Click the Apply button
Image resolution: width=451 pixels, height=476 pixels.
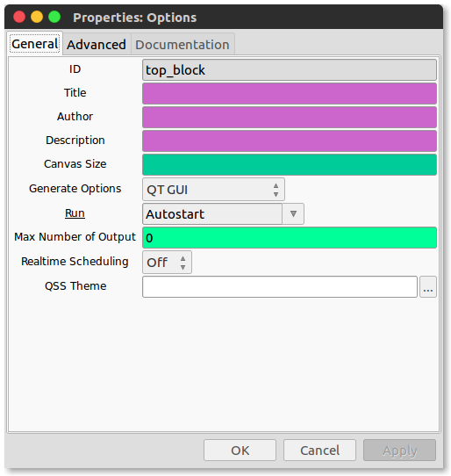[399, 451]
